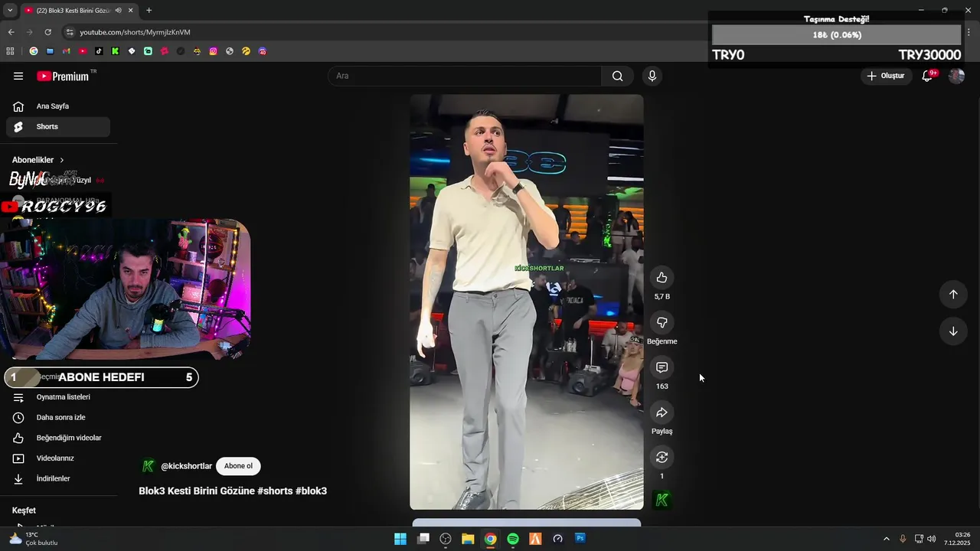Click the #blok3 hashtag link

[x=311, y=491]
